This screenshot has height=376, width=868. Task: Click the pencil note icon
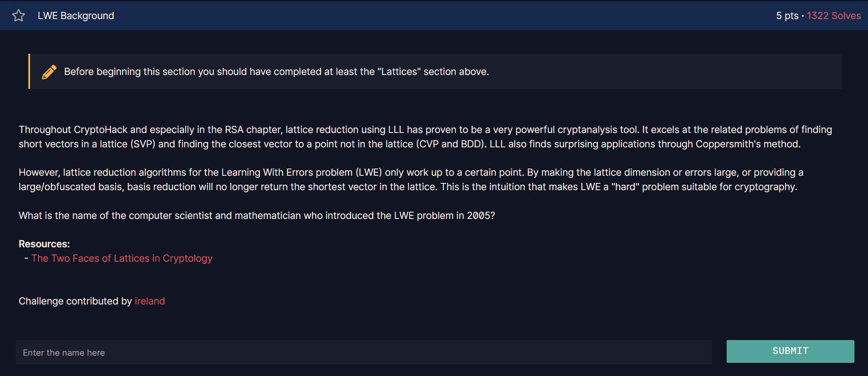point(49,72)
